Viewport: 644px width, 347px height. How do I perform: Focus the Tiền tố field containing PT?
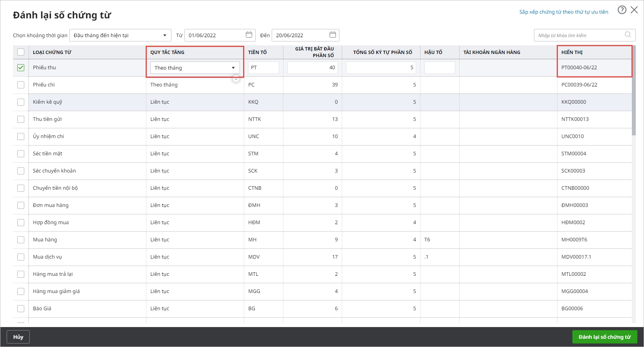click(263, 68)
